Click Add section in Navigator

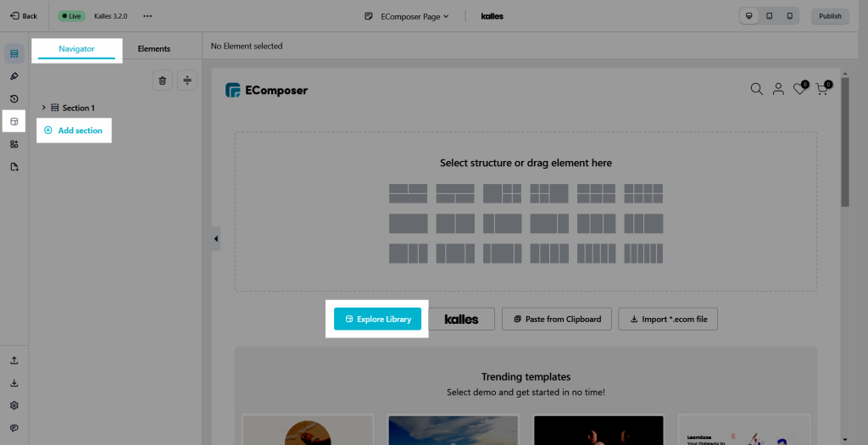(74, 131)
